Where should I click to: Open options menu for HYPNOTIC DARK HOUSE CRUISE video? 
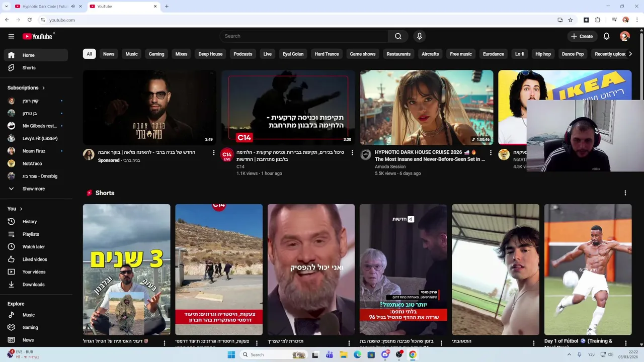tap(491, 153)
